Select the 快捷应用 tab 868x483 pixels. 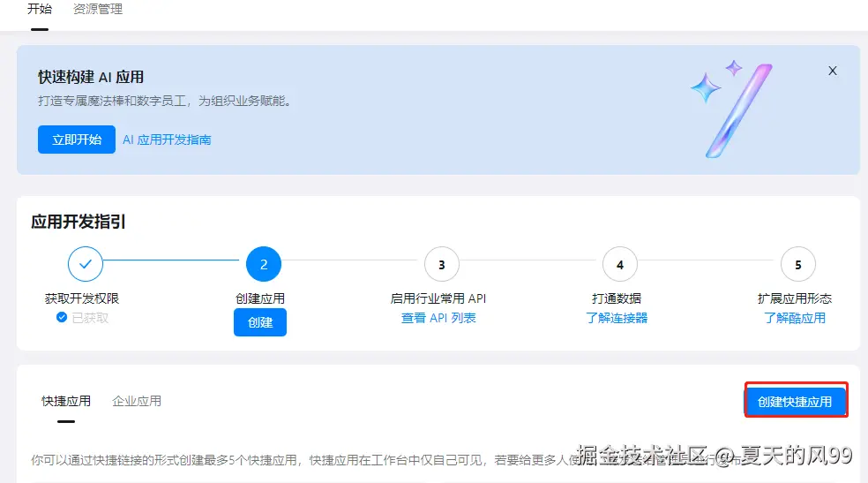pyautogui.click(x=66, y=401)
